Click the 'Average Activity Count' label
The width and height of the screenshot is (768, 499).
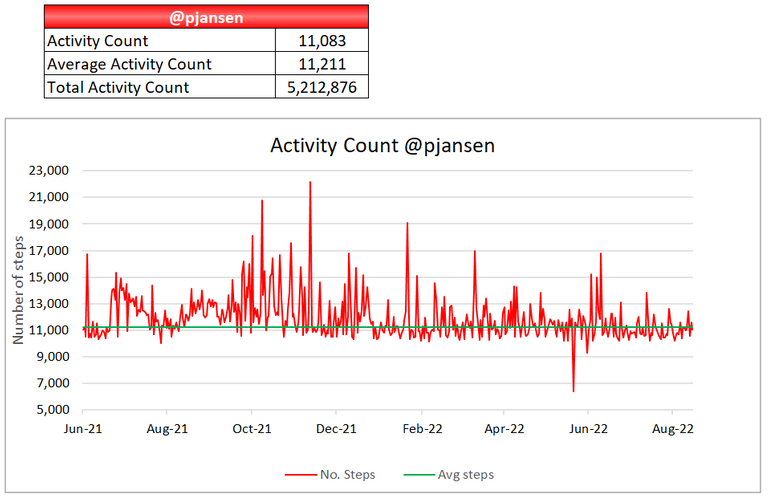129,64
